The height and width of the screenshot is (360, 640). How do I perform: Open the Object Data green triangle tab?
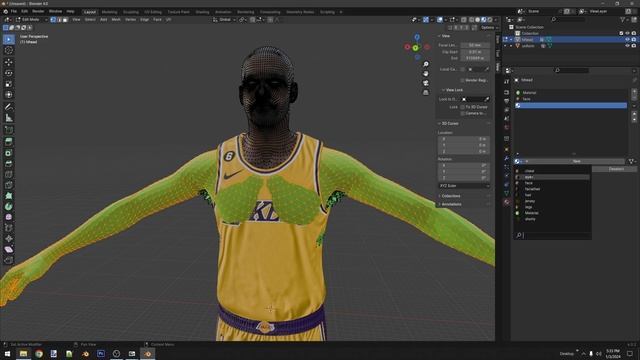(x=507, y=193)
